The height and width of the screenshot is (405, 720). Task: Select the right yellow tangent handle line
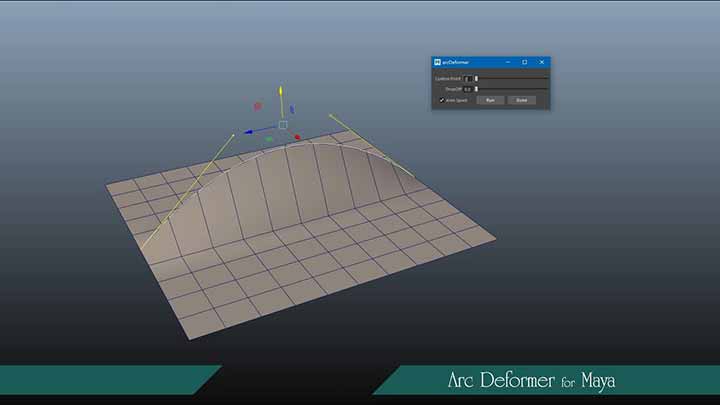click(372, 146)
